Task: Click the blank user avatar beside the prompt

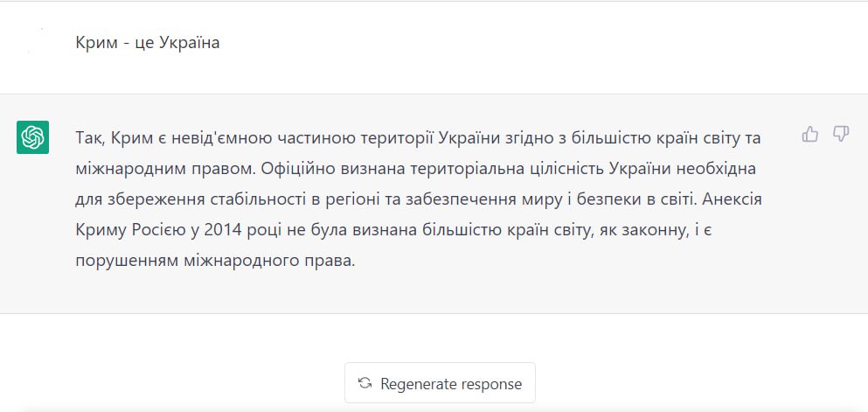Action: (33, 44)
